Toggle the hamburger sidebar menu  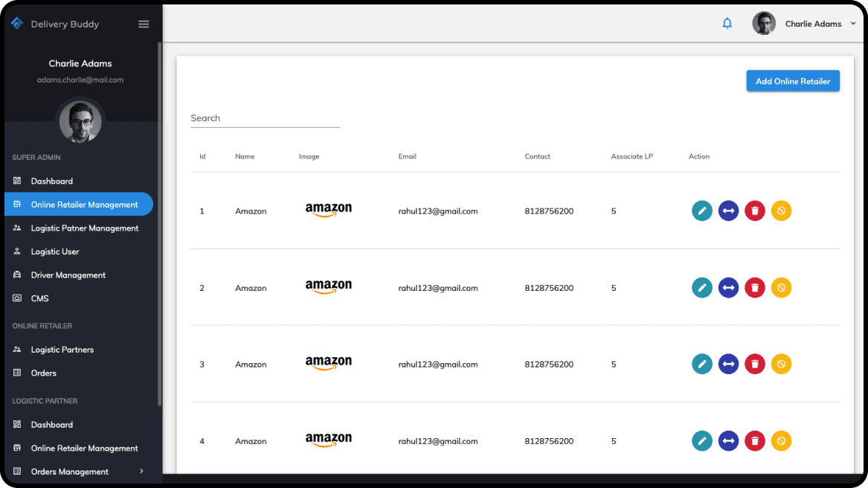click(144, 24)
